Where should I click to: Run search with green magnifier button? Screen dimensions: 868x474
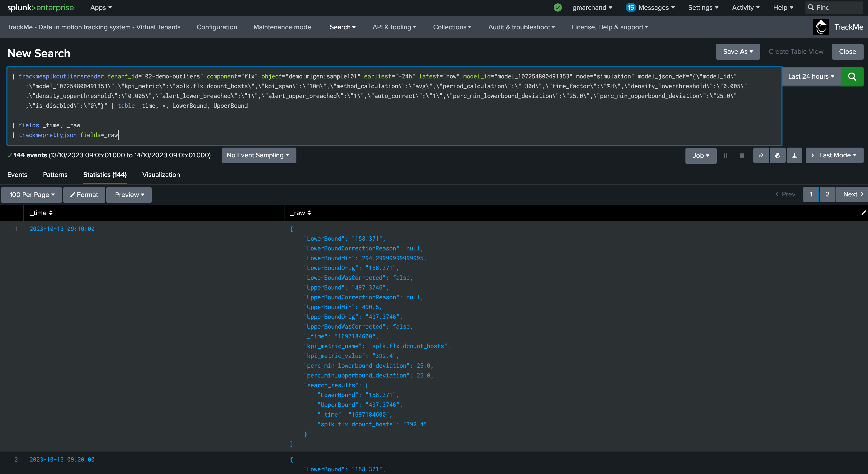pos(852,76)
